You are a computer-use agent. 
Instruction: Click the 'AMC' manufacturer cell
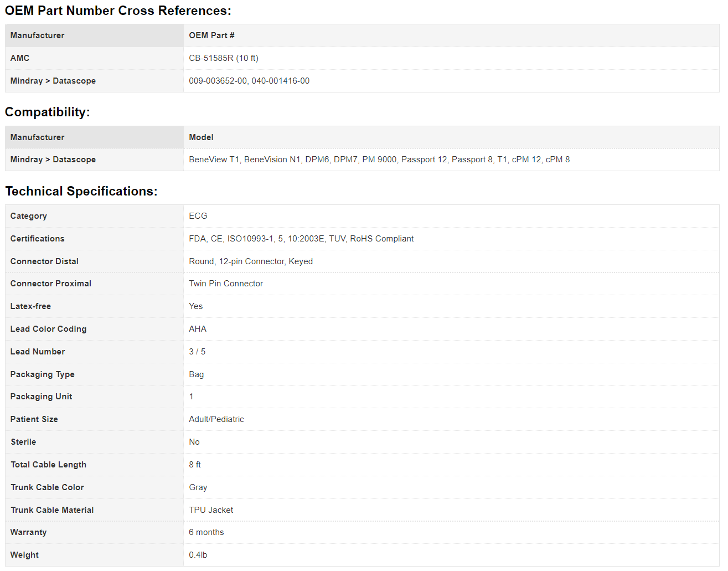(x=20, y=58)
